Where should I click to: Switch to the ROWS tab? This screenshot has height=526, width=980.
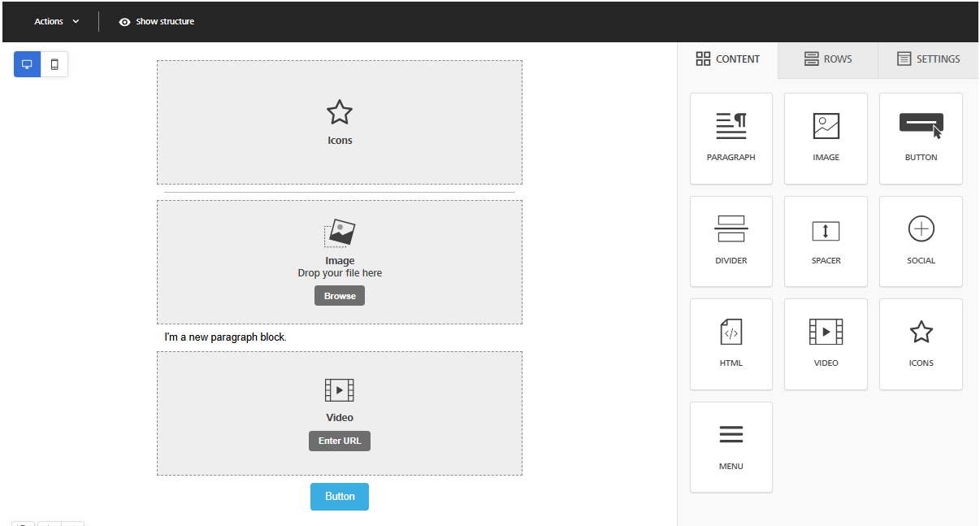pyautogui.click(x=827, y=59)
